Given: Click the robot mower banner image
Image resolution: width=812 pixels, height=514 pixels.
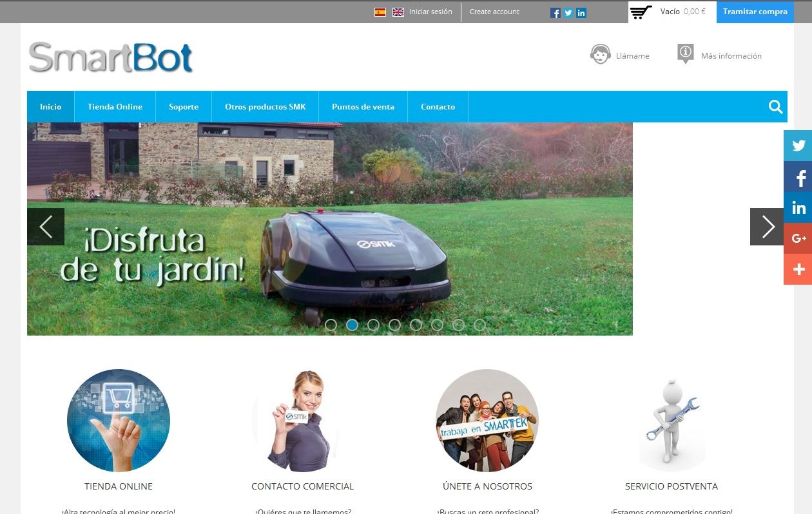Looking at the screenshot, I should coord(330,229).
